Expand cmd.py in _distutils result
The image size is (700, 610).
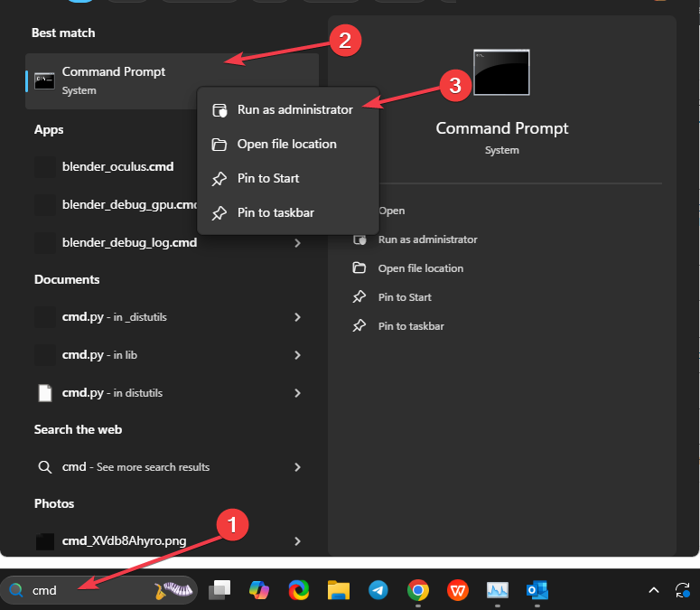coord(297,317)
